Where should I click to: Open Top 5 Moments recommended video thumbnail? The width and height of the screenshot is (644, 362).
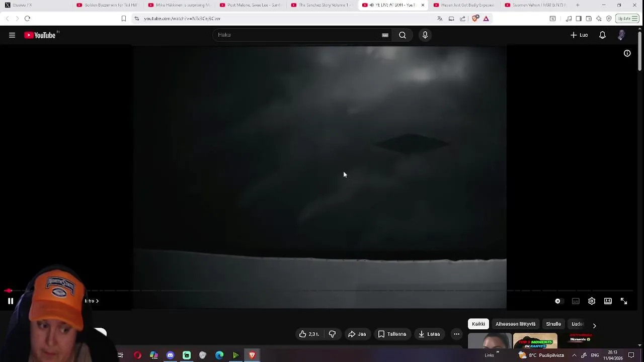(535, 340)
